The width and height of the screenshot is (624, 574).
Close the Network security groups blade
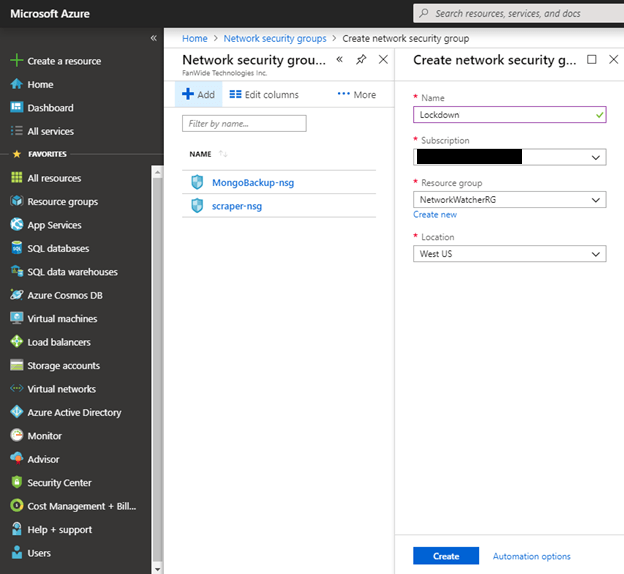tap(383, 60)
